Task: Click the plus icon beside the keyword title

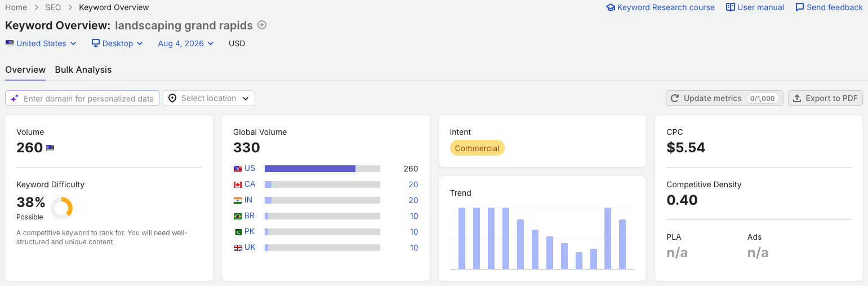Action: 262,25
